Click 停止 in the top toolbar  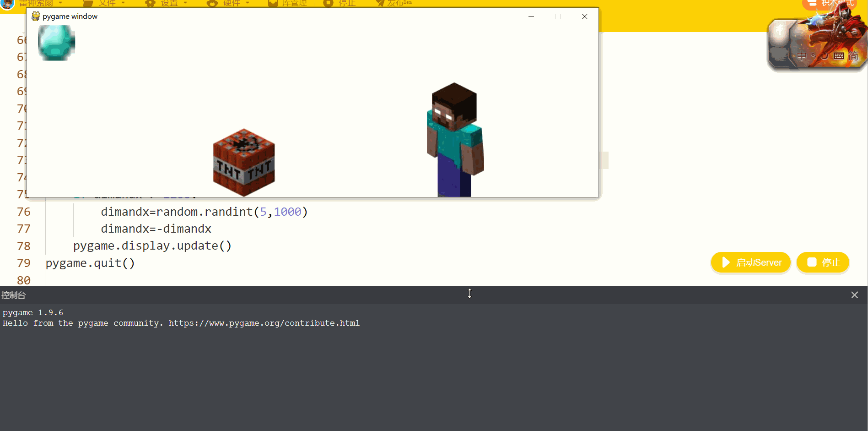pyautogui.click(x=340, y=3)
